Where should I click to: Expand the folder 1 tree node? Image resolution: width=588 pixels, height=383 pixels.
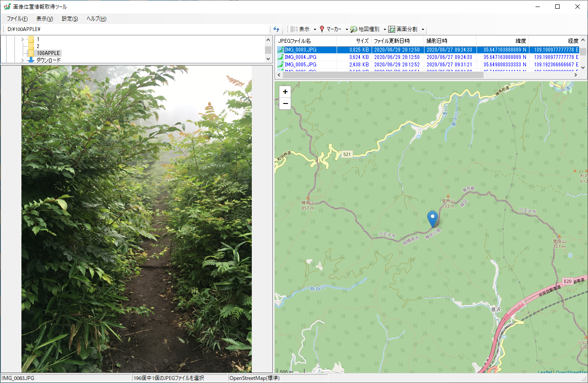(22, 39)
